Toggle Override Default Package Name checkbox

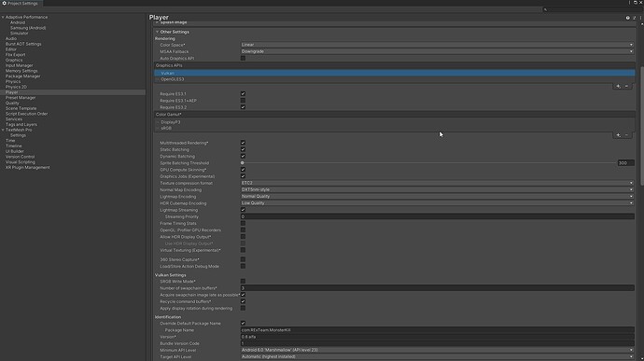(243, 323)
